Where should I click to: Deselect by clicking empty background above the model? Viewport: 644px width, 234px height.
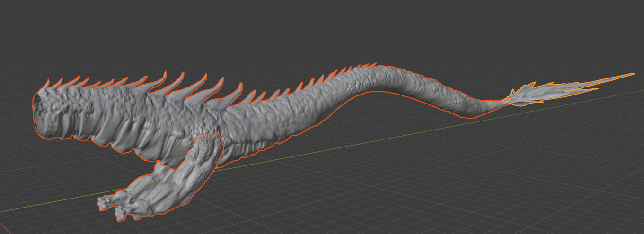(284, 28)
